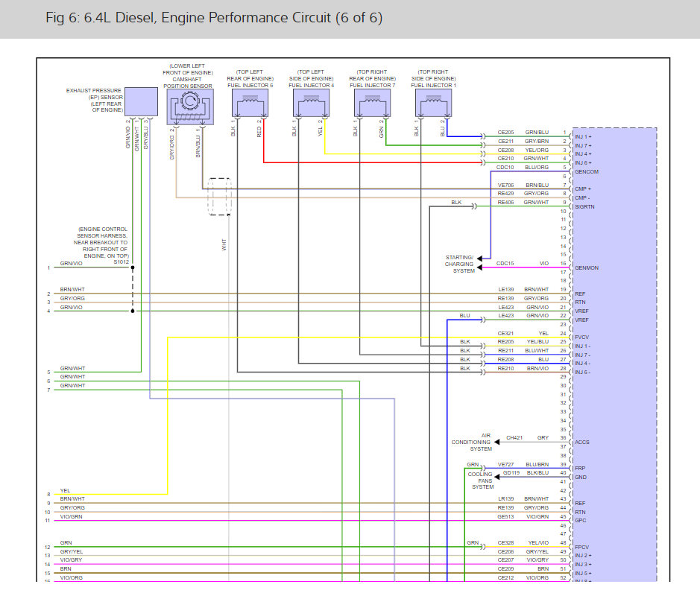Click the FPCV pin label
The width and height of the screenshot is (700, 596).
click(581, 547)
